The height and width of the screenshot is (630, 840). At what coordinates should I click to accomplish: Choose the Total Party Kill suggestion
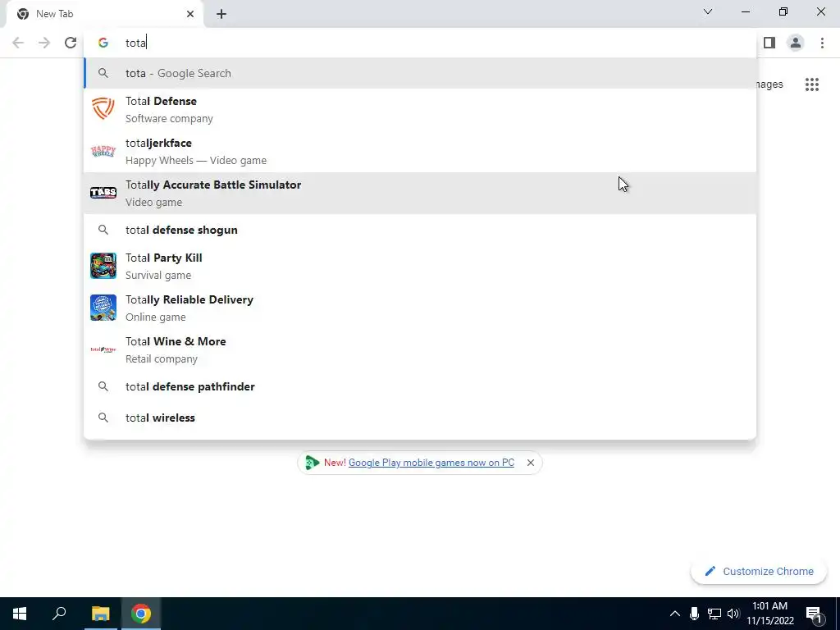[x=420, y=266]
